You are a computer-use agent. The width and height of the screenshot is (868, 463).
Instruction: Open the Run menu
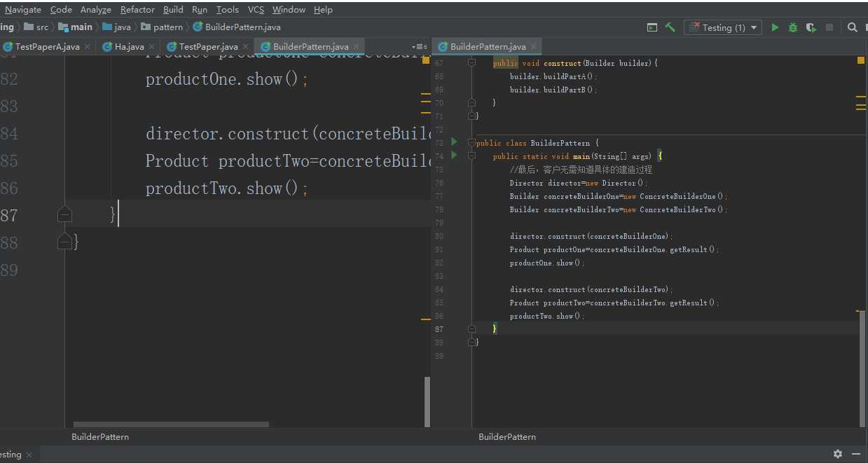(200, 10)
